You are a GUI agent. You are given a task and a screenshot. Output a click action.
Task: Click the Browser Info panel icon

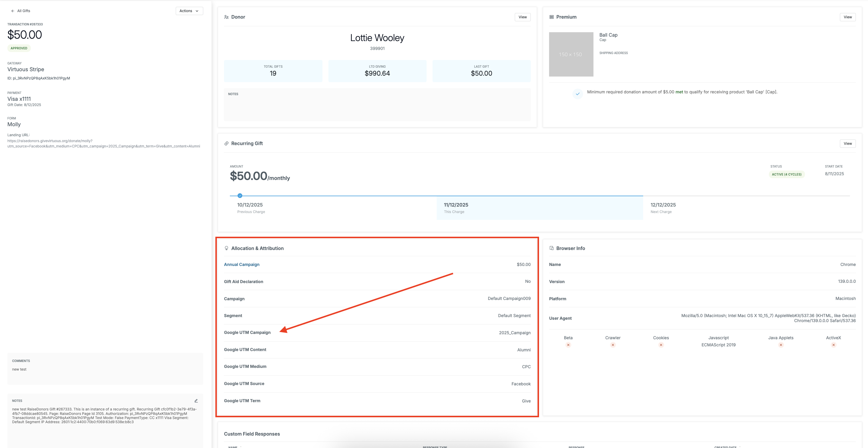552,248
